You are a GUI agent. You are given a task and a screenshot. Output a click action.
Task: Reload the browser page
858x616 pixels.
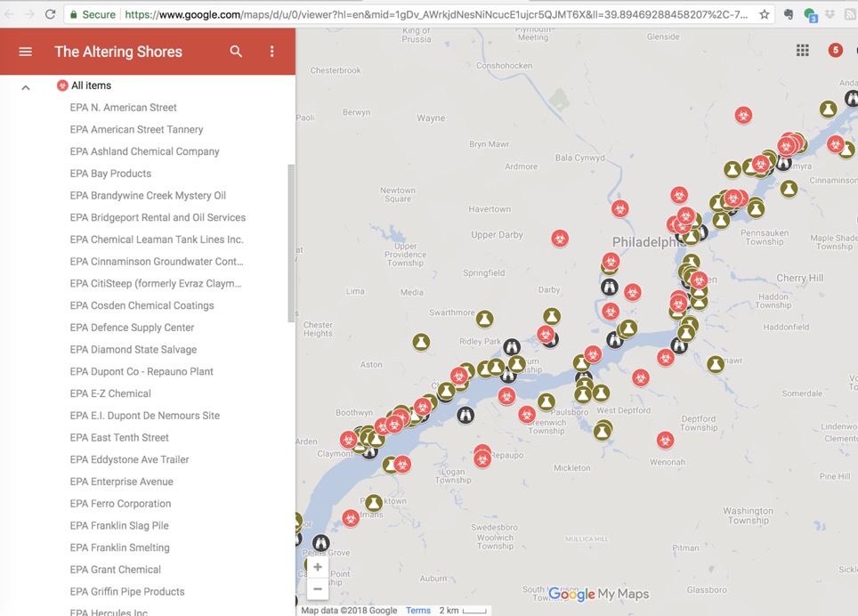point(51,14)
